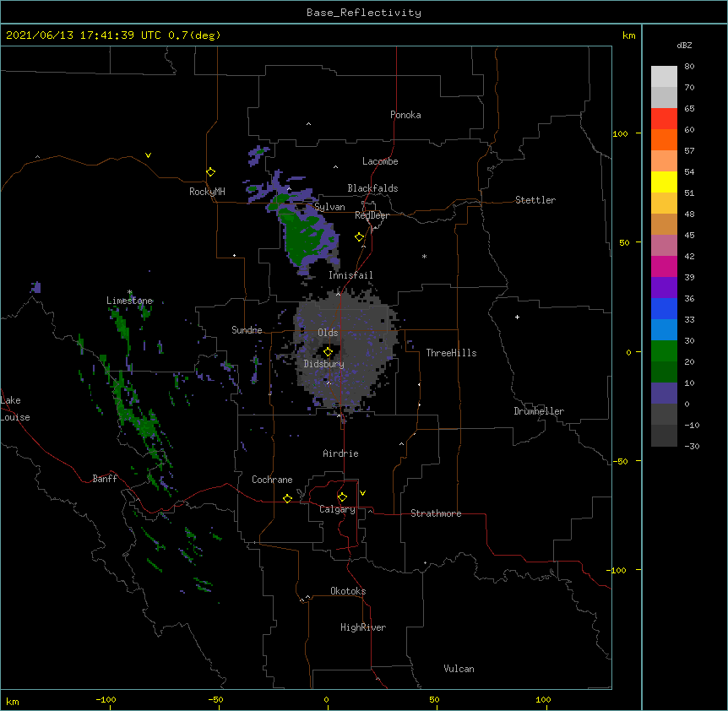The height and width of the screenshot is (711, 728).
Task: Pick the slate blue swatch in dBZ legend
Action: [x=664, y=393]
